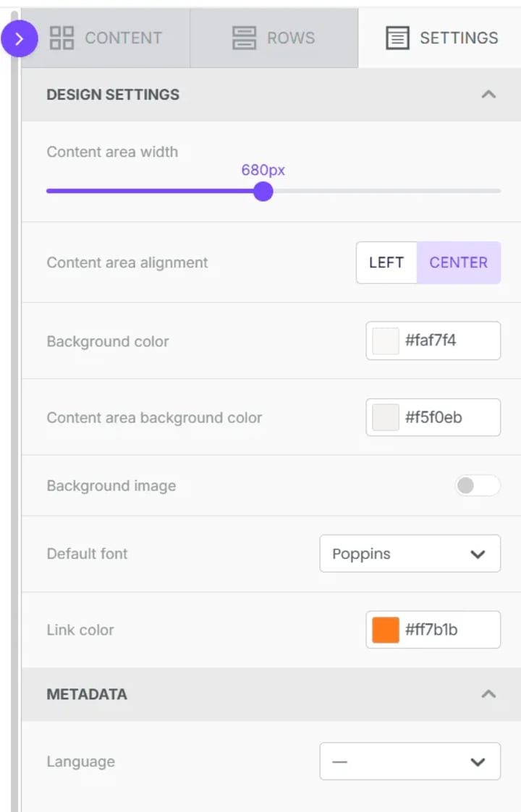The width and height of the screenshot is (521, 812).
Task: Click the Settings tab document icon
Action: [397, 38]
